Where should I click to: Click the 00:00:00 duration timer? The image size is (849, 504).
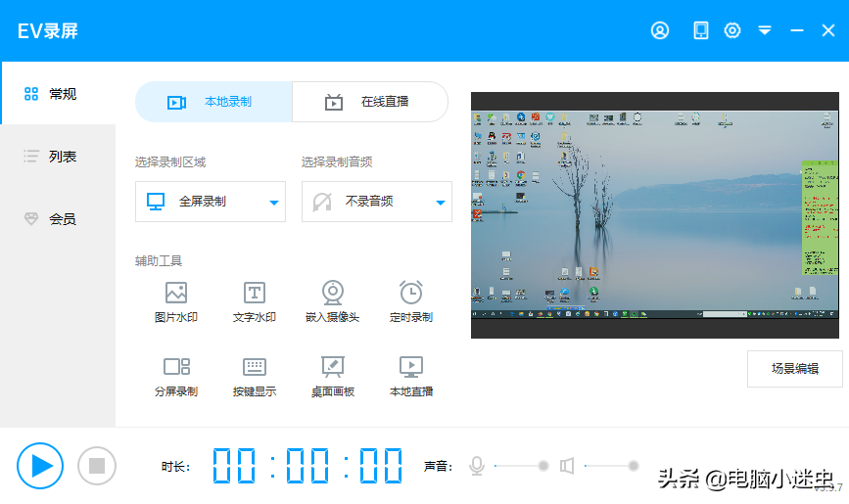[307, 466]
